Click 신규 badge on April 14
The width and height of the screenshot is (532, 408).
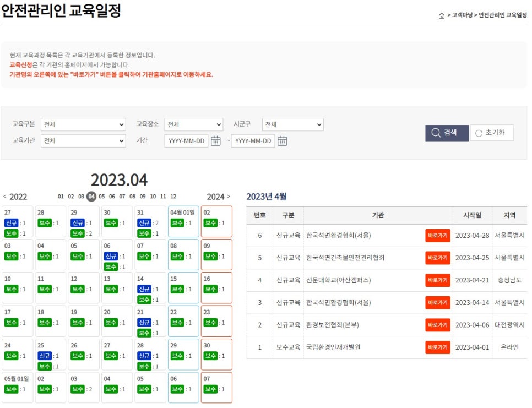tap(144, 289)
